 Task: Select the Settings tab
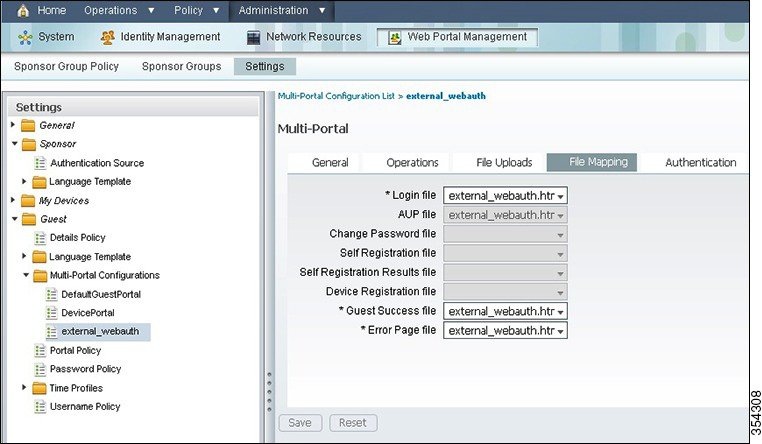coord(265,67)
